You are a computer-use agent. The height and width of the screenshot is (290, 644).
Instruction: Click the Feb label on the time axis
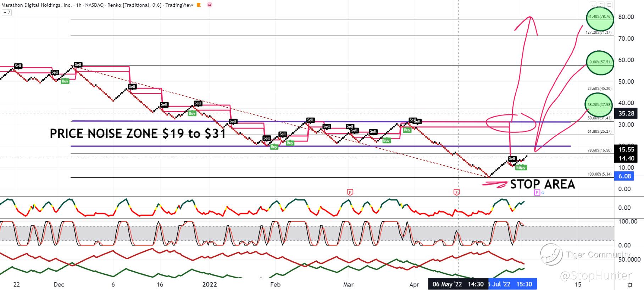pyautogui.click(x=275, y=284)
